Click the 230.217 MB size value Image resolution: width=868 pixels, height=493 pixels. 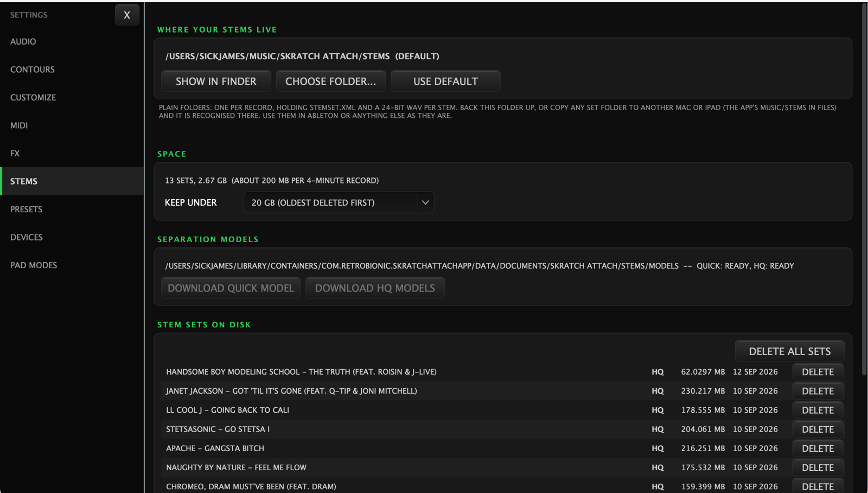click(x=703, y=391)
